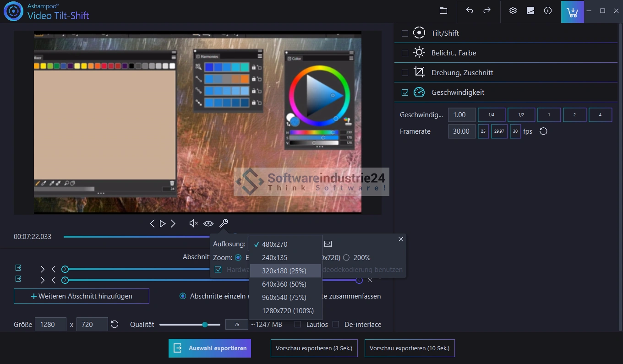This screenshot has width=623, height=364.
Task: Open settings with the gear icon
Action: (513, 11)
